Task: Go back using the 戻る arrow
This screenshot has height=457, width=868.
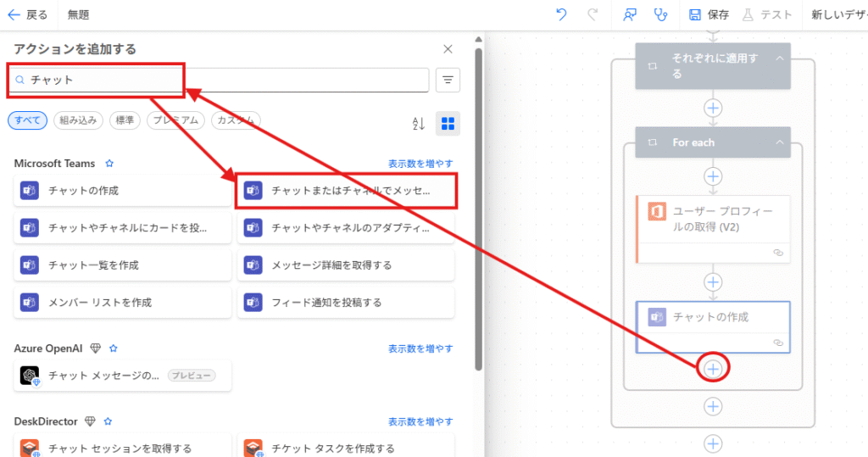Action: tap(27, 15)
